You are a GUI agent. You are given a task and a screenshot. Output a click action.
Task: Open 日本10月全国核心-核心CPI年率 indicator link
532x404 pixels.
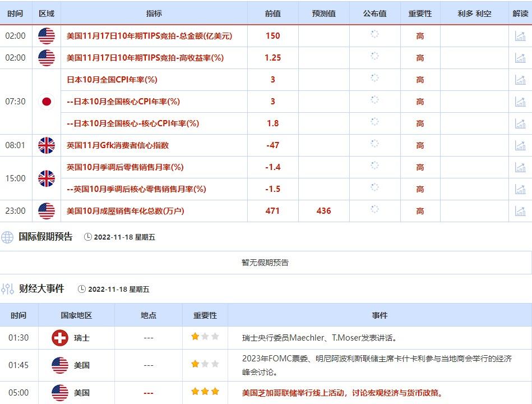[x=133, y=123]
